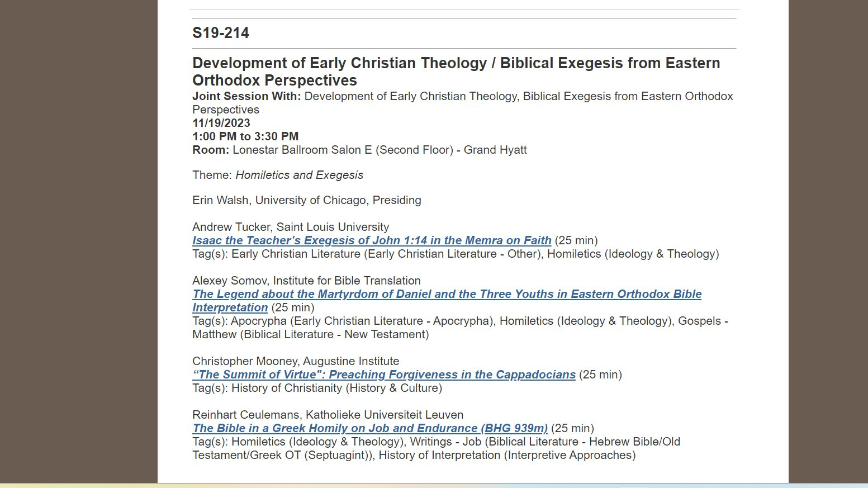Screen dimensions: 868x488
Task: Open the Legend about Martyrdom of Daniel link
Action: (x=447, y=294)
